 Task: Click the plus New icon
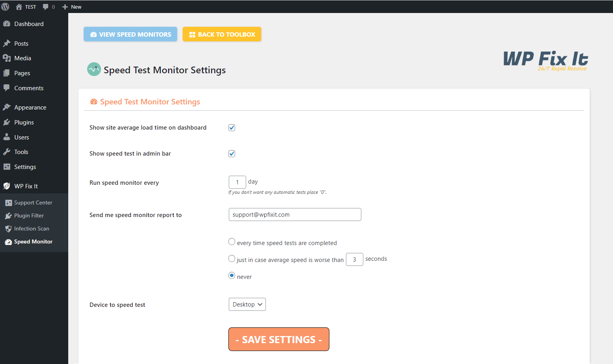[65, 7]
